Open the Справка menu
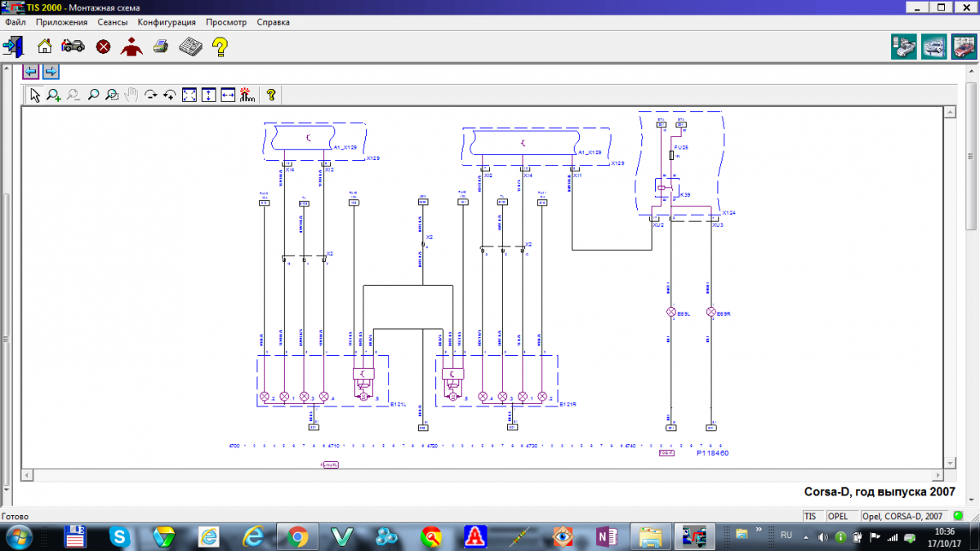Screen dimensions: 980x551 273,23
